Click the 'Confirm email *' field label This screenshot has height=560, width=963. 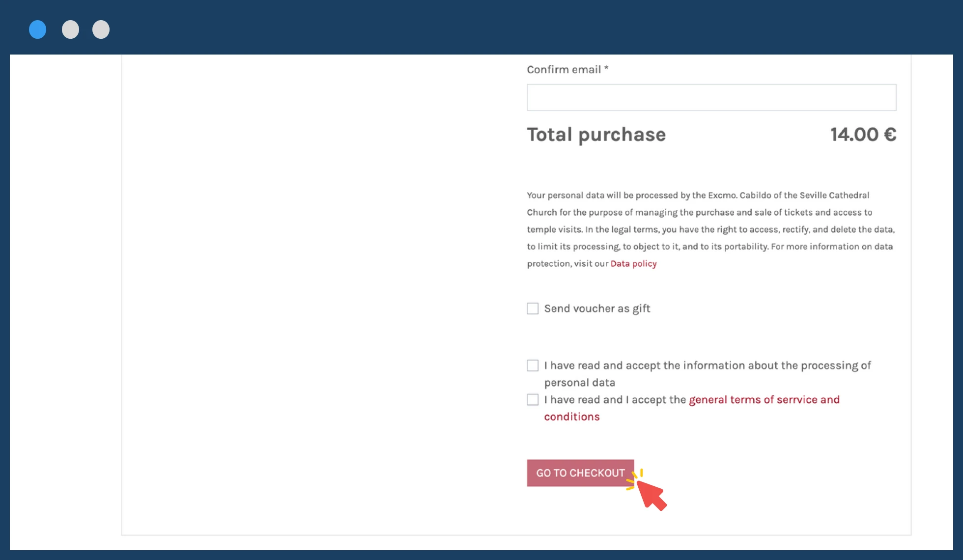tap(567, 70)
